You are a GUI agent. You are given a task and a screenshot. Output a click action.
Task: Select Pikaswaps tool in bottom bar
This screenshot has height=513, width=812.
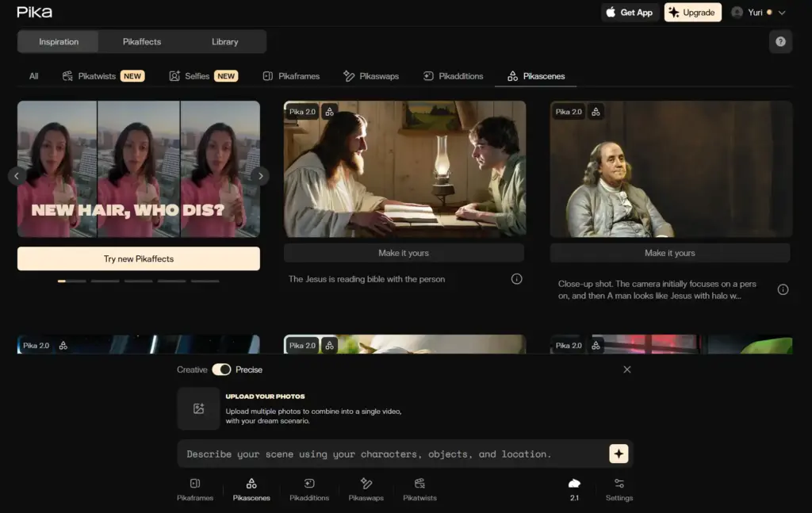(x=366, y=489)
